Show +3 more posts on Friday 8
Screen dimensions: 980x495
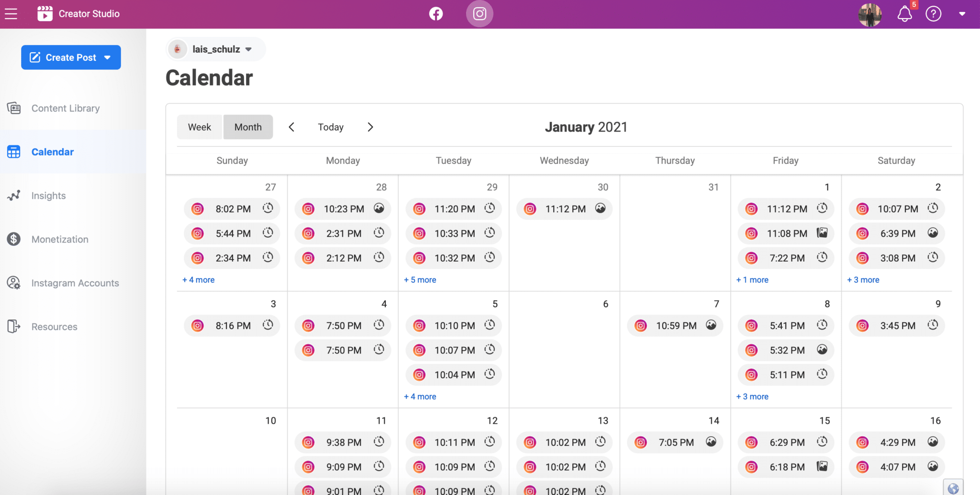752,396
